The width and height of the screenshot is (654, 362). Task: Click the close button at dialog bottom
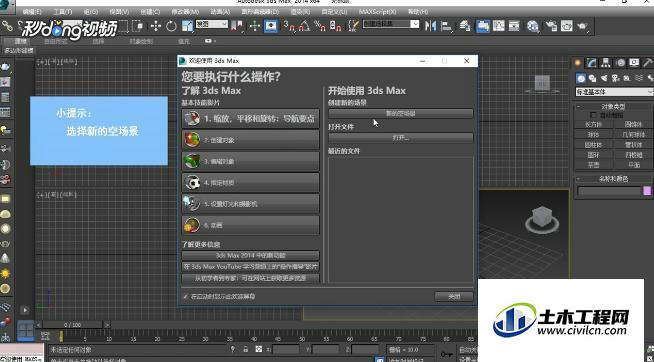tap(454, 297)
